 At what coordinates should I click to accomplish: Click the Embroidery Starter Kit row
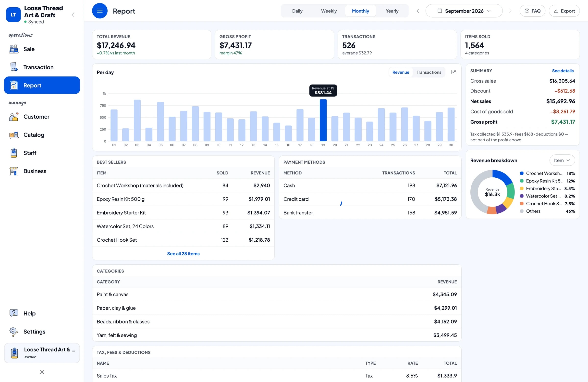tap(183, 213)
